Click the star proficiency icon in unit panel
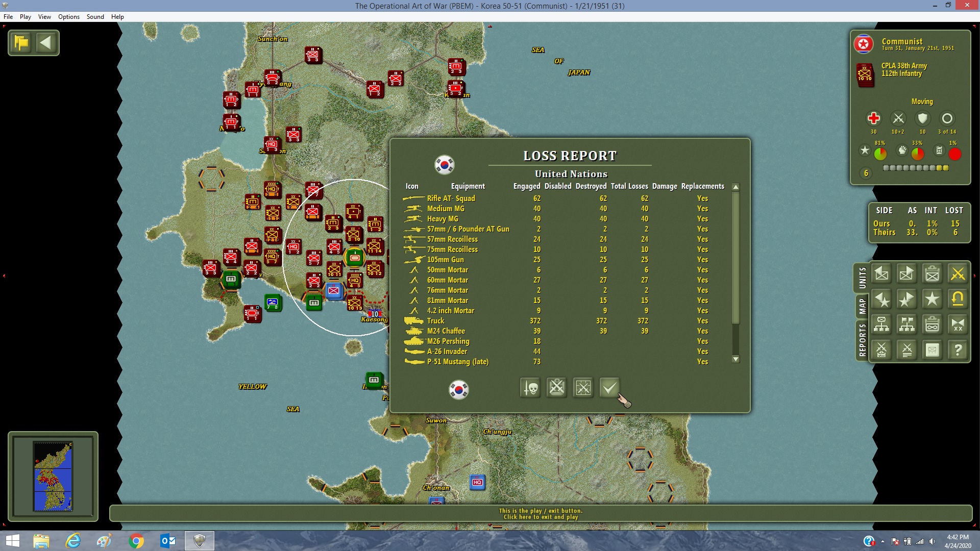 coord(865,151)
